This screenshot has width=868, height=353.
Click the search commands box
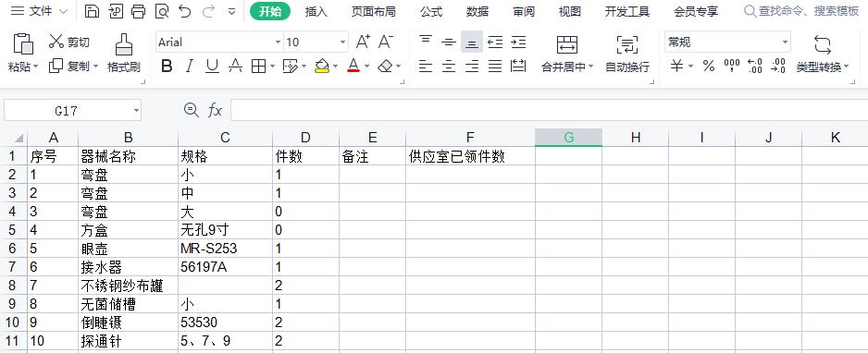801,11
